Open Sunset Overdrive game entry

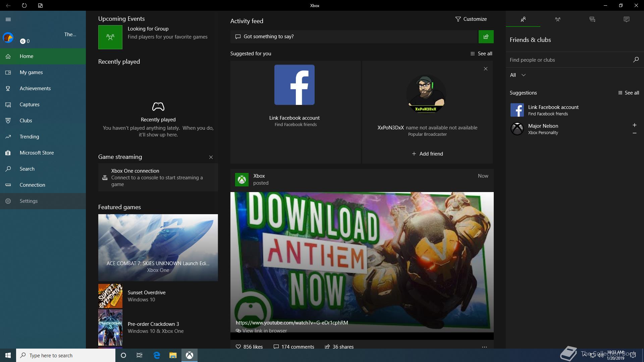(x=158, y=296)
